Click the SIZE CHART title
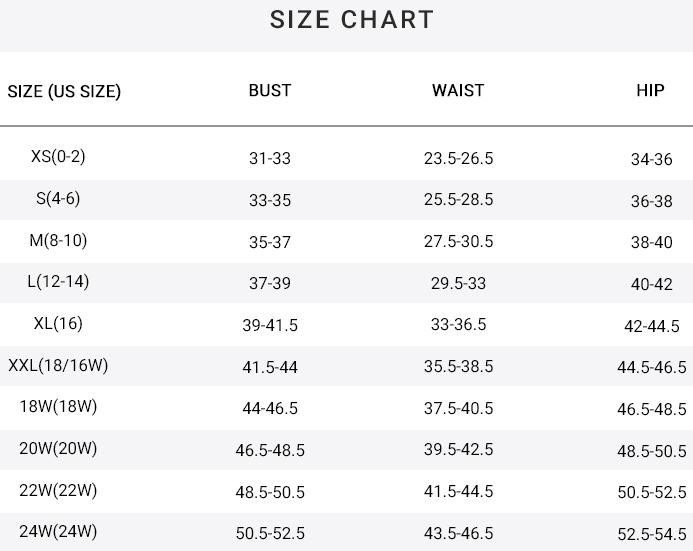 click(x=352, y=20)
